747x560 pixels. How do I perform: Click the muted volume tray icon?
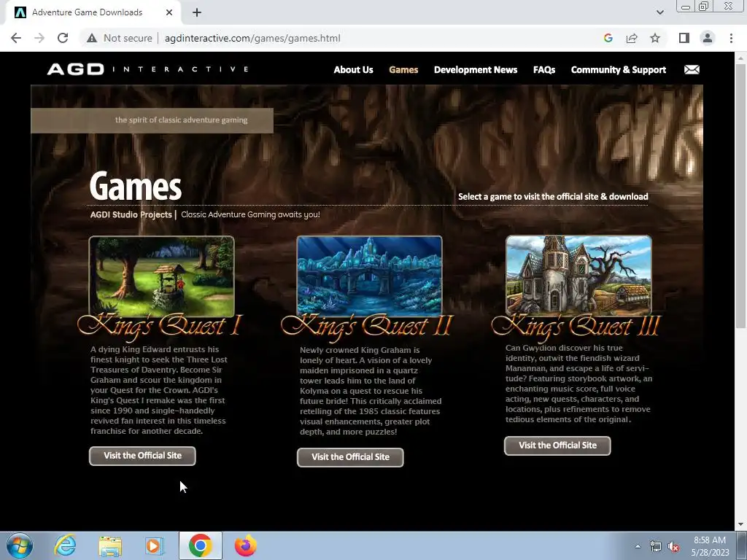[x=673, y=547]
